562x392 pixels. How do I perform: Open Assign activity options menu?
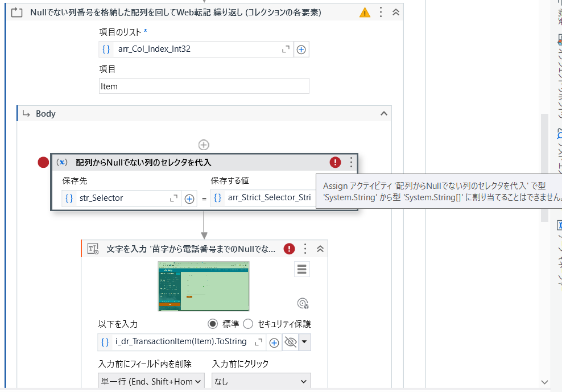(351, 163)
